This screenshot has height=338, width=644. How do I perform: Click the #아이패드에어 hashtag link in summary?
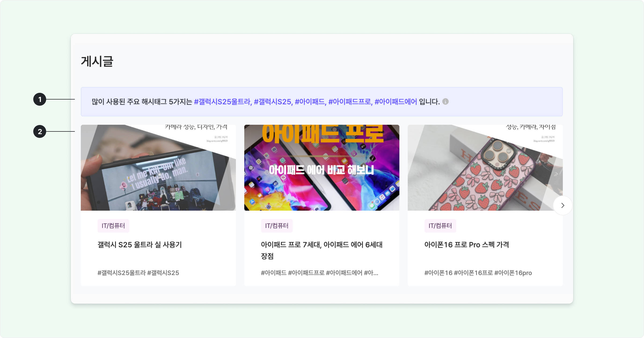coord(396,102)
